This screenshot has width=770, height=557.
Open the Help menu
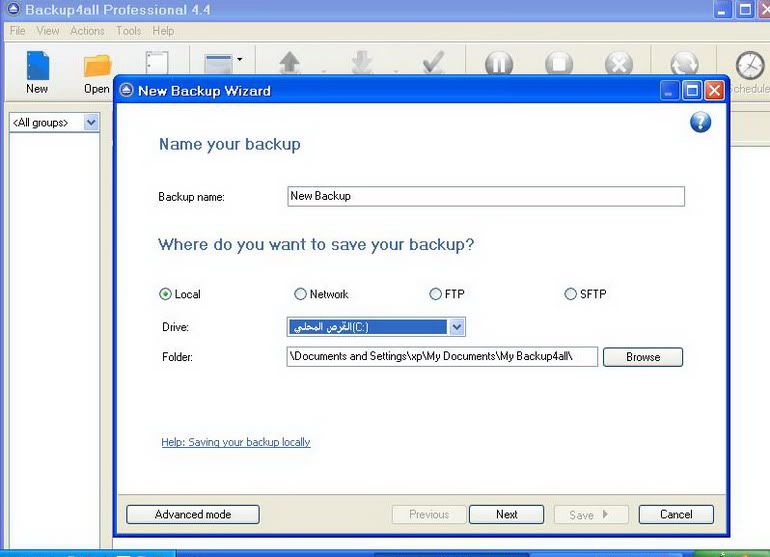[163, 30]
